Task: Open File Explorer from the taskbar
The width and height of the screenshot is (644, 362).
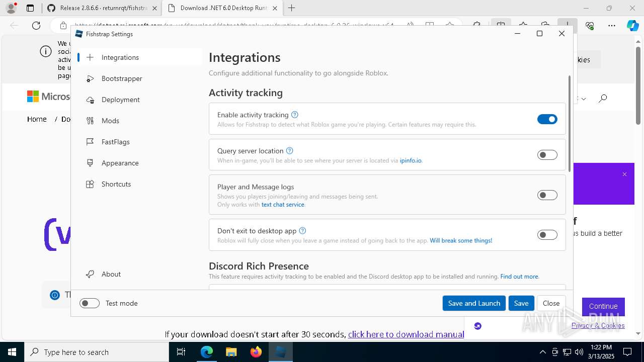Action: click(x=231, y=352)
